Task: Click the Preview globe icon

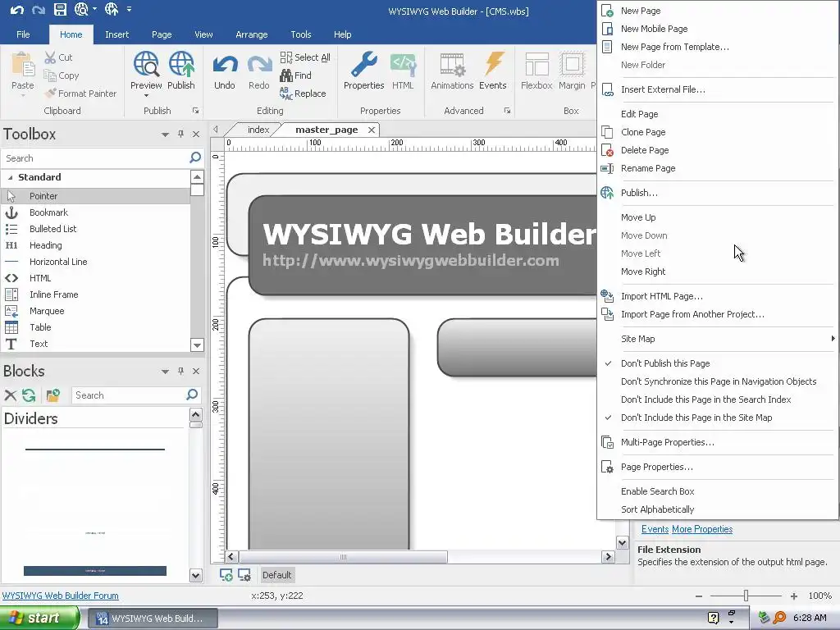Action: coord(146,64)
